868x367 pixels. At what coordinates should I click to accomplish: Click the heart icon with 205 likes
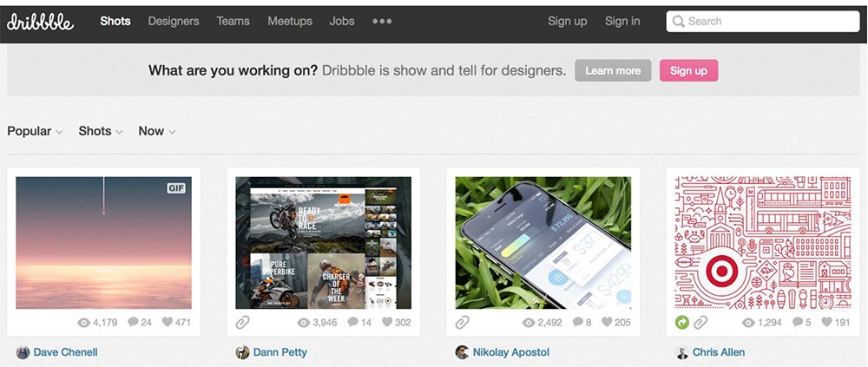tap(606, 322)
